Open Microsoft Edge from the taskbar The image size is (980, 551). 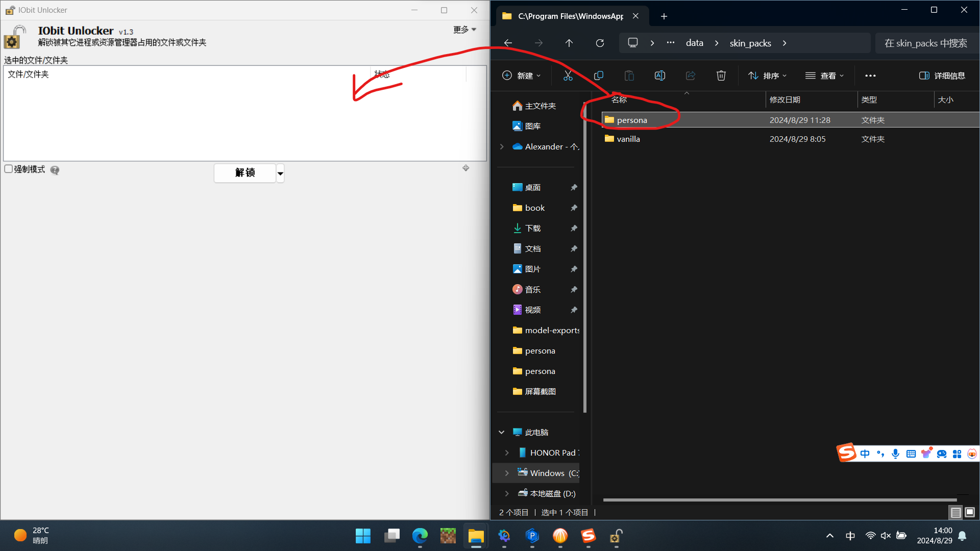pyautogui.click(x=420, y=536)
